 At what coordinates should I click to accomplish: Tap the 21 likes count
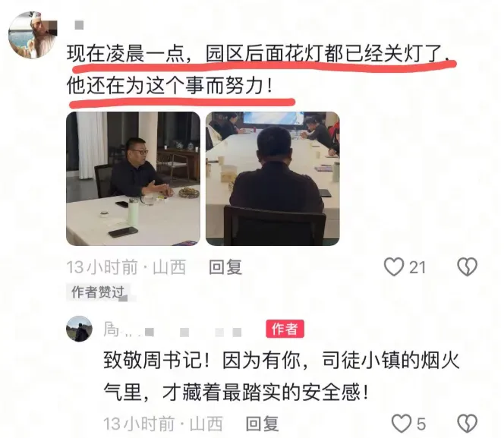coord(417,267)
